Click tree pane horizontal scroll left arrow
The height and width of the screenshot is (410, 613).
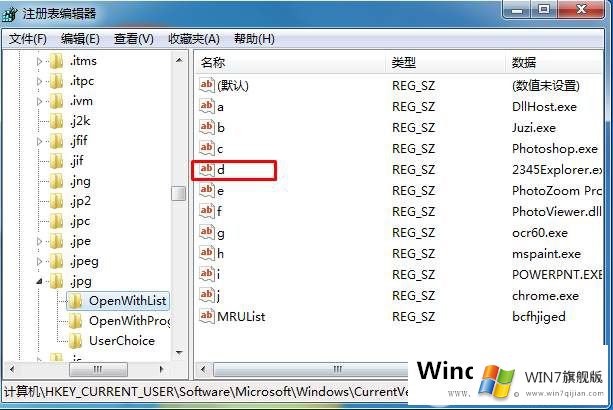(12, 369)
